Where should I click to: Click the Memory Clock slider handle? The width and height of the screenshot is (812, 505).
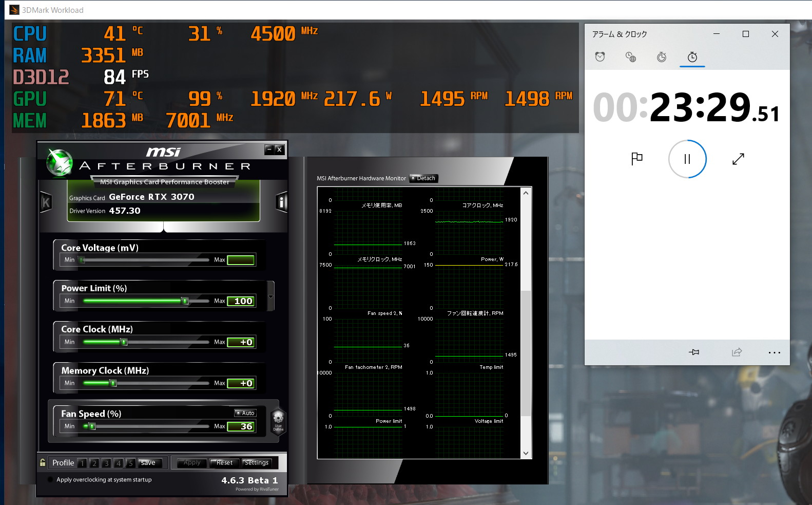(x=113, y=383)
